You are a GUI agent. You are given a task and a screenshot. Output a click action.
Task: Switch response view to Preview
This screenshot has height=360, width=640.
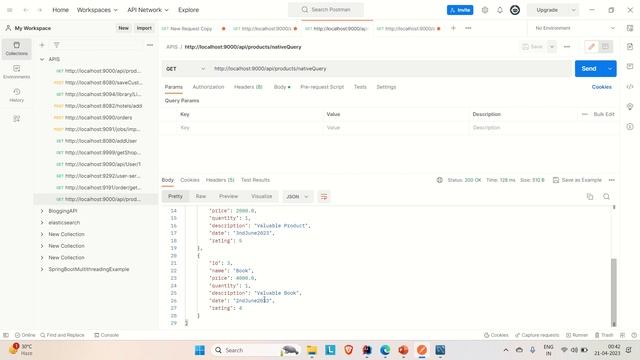[229, 196]
